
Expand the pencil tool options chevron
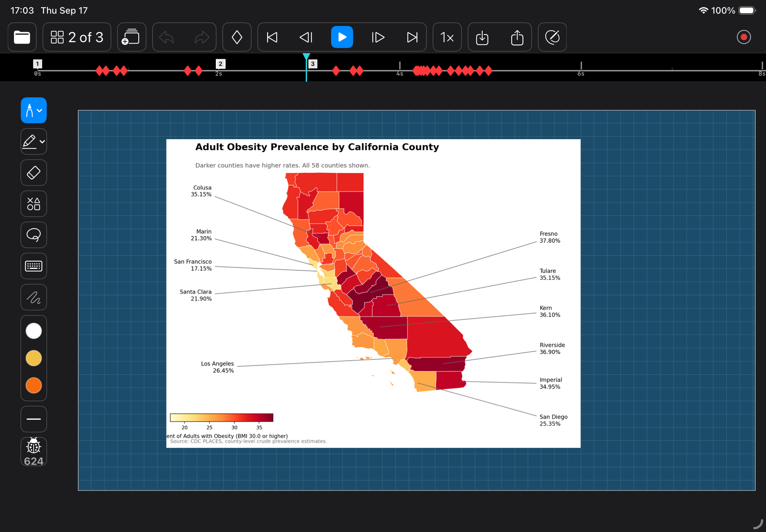(42, 142)
